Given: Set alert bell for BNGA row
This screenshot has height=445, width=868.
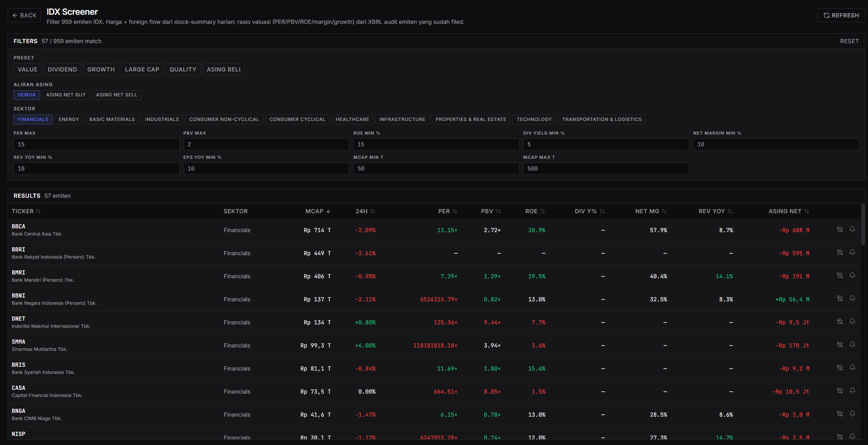Looking at the screenshot, I should point(853,414).
